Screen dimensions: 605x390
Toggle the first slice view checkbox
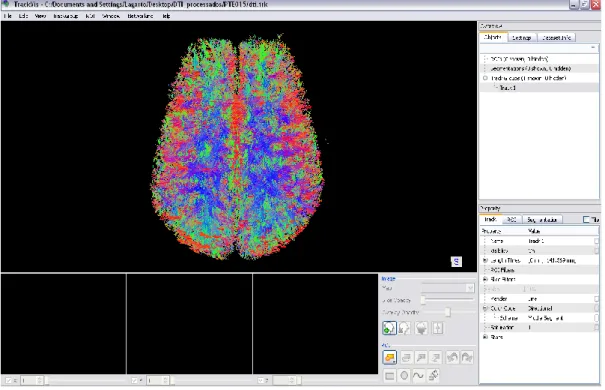click(x=8, y=381)
